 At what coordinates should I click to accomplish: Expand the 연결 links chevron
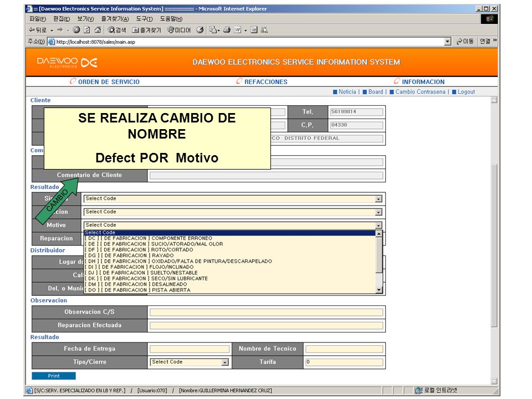coord(495,40)
